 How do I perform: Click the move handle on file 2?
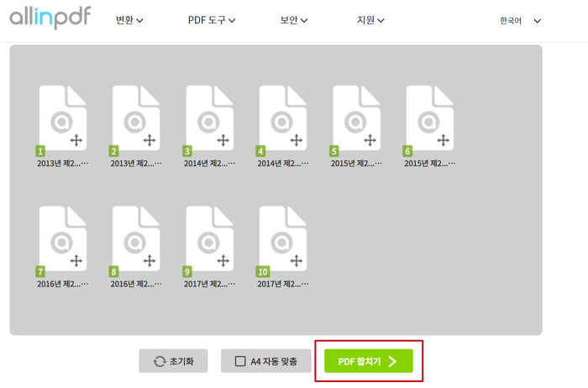coord(150,140)
